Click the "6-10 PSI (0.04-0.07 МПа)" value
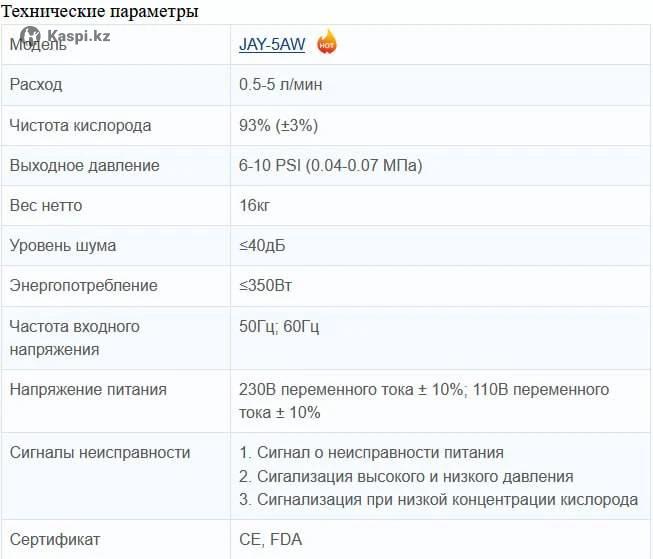The width and height of the screenshot is (653, 559). coord(331,165)
